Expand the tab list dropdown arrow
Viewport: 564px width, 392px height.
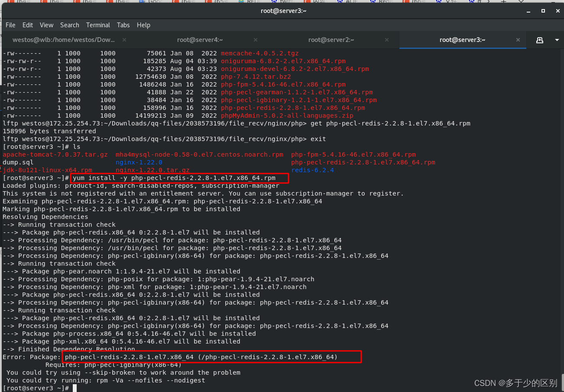(557, 40)
